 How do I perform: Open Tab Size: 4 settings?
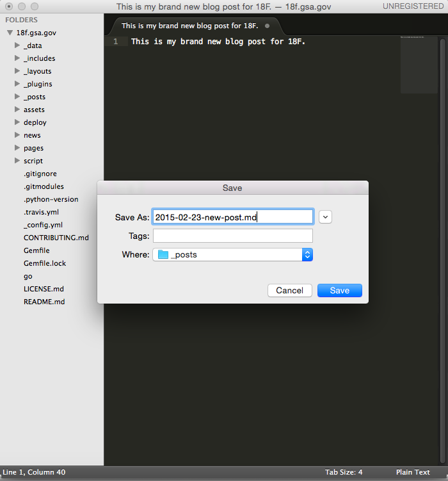pyautogui.click(x=344, y=472)
